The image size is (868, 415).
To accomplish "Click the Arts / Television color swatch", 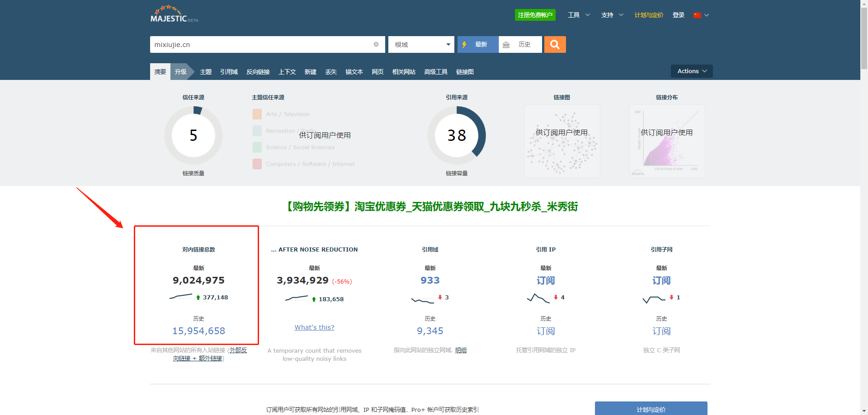I will [x=257, y=114].
